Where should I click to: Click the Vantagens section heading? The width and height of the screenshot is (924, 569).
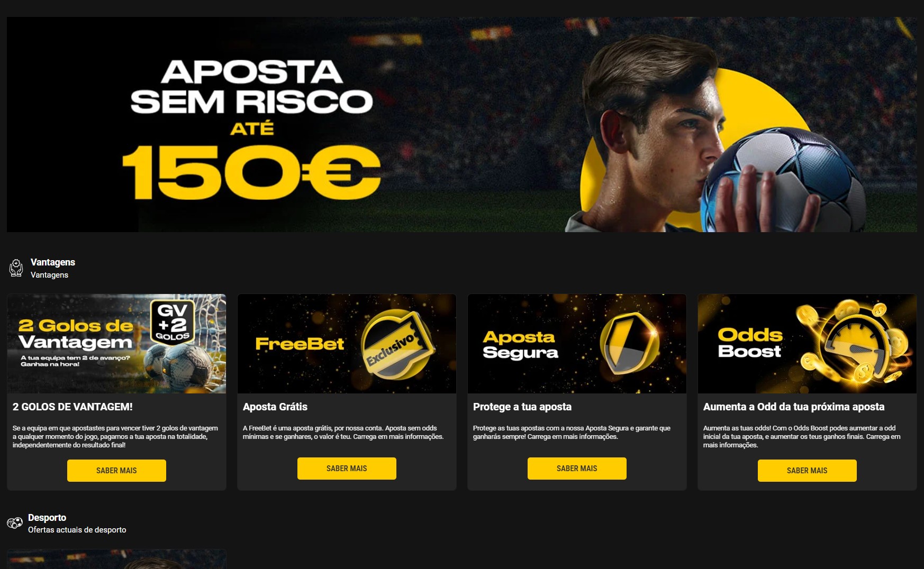click(x=53, y=262)
